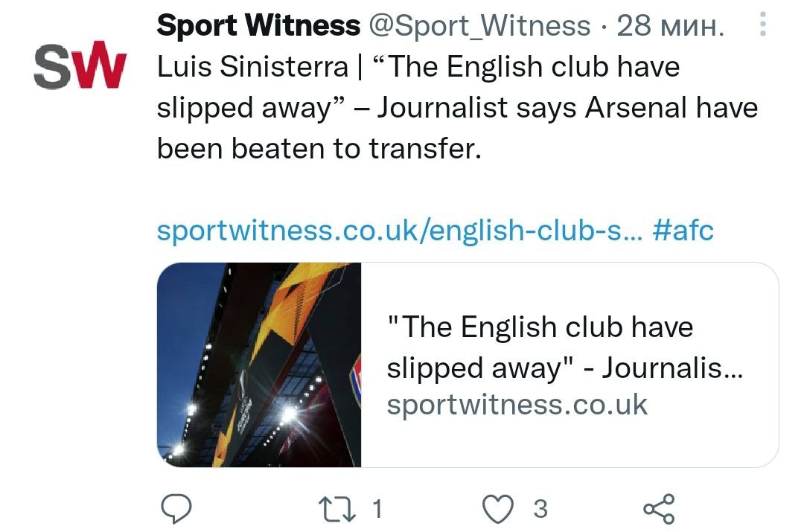Open the Sport Witness display name
This screenshot has width=804, height=532.
coord(258,27)
